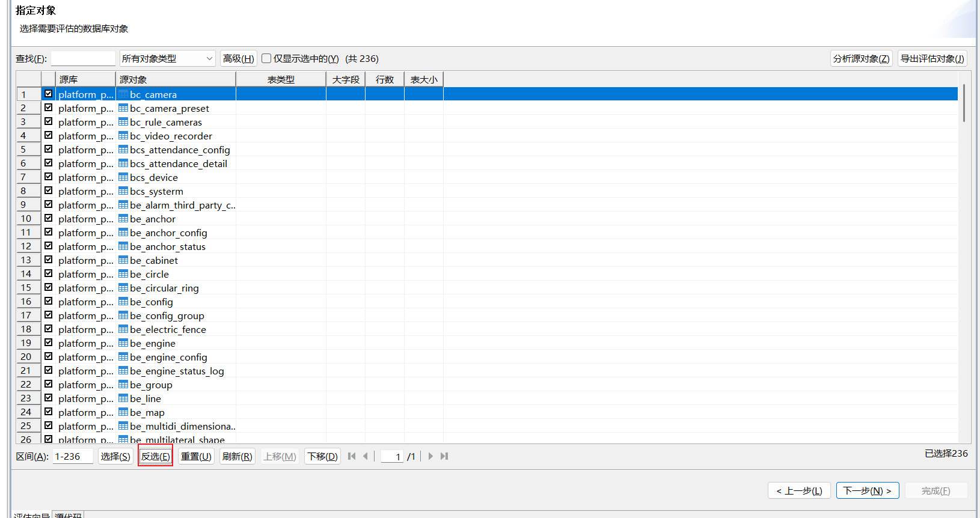Viewport: 980px width, 518px height.
Task: Click the table icon beside bc_video_recorder
Action: coord(123,135)
